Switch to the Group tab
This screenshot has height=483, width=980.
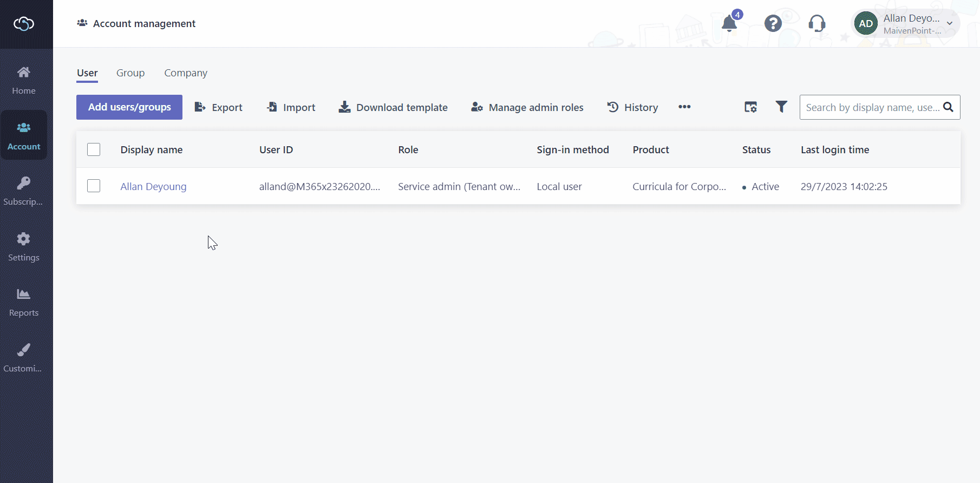point(130,73)
